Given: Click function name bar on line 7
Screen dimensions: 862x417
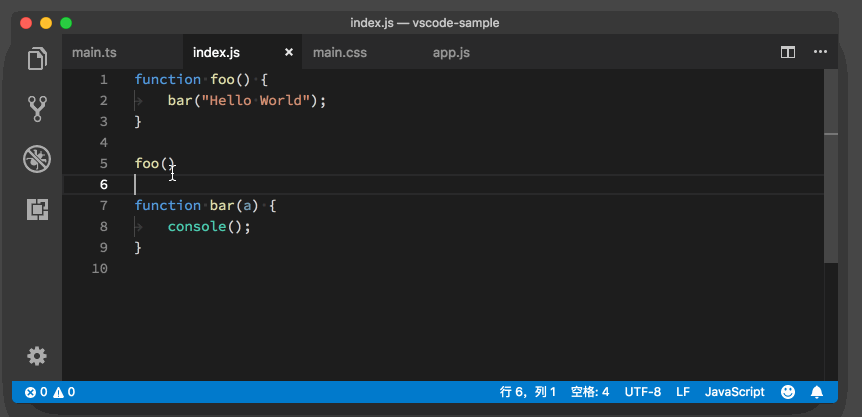Looking at the screenshot, I should [222, 205].
